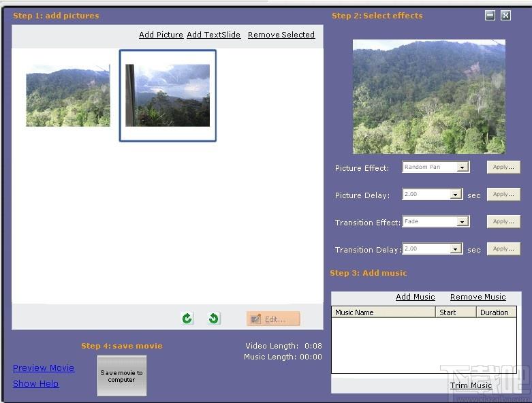Open Preview Movie link

(x=44, y=368)
